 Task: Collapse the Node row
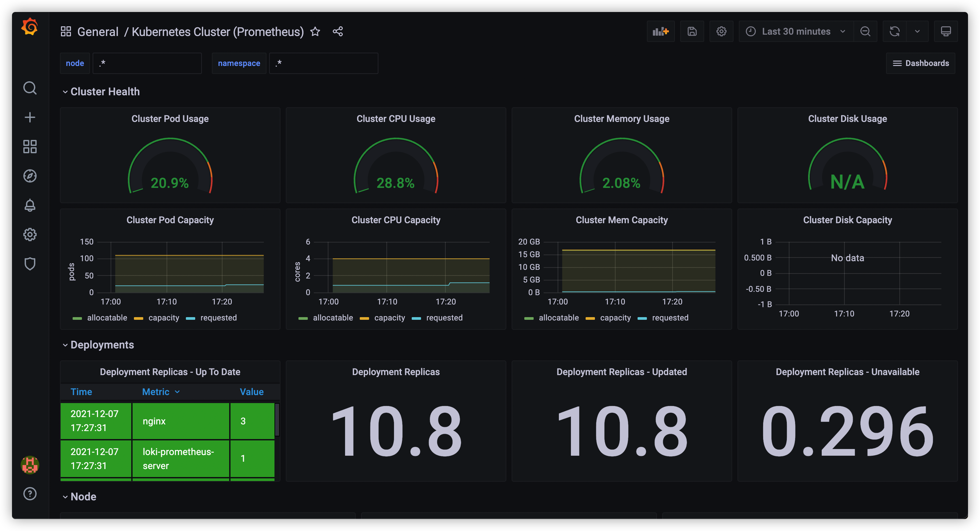[79, 496]
